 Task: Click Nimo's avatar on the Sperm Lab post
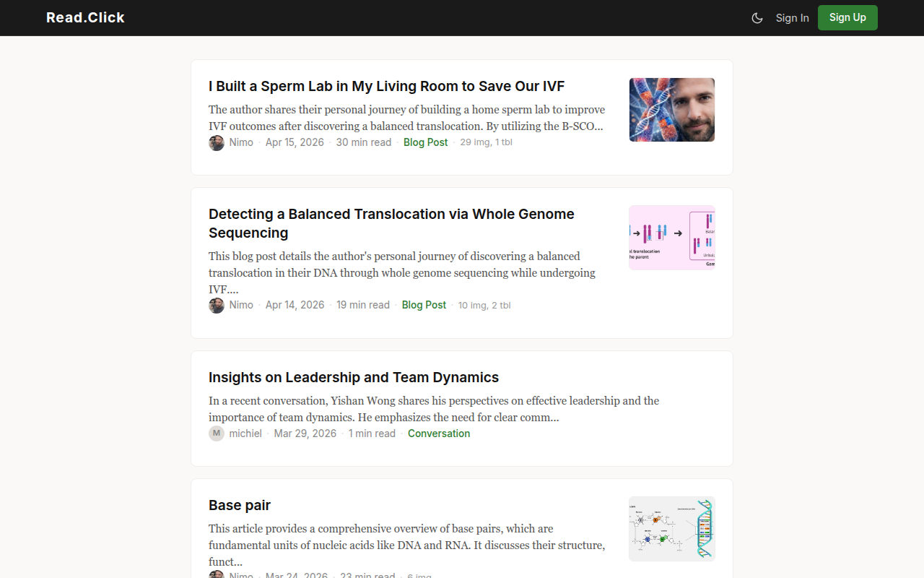pos(217,142)
